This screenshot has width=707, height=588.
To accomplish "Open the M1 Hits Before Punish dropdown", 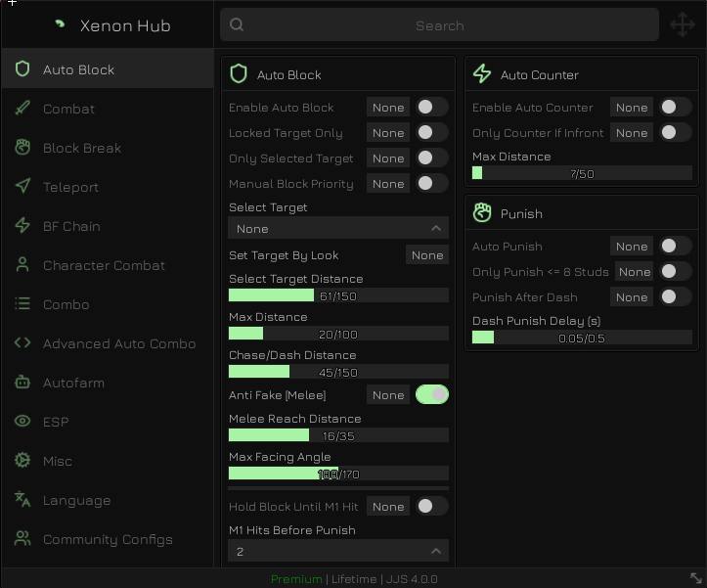I will pyautogui.click(x=338, y=551).
